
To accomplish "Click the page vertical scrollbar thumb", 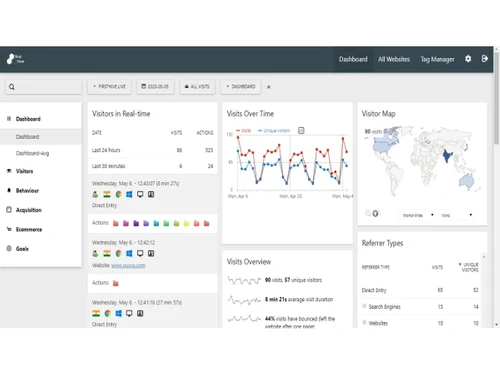I will [497, 98].
